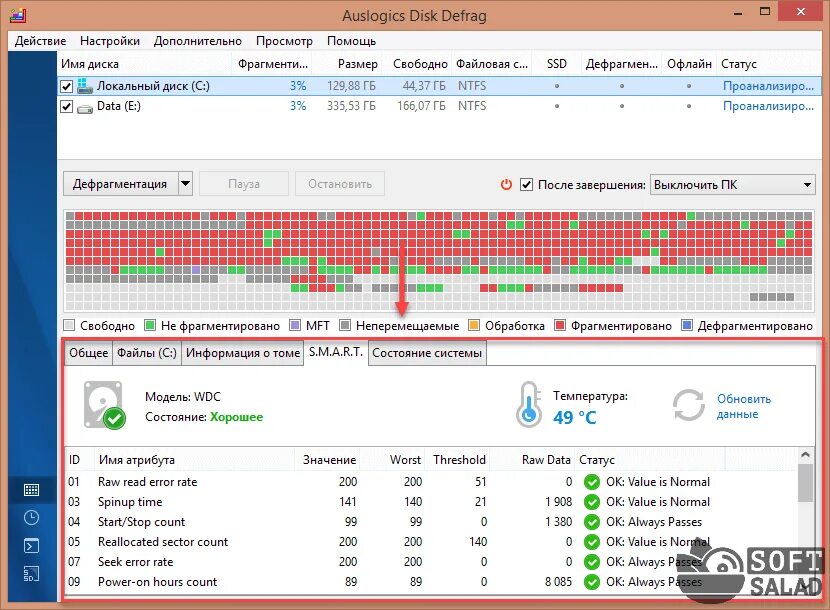Viewport: 830px width, 610px height.
Task: Click the Имя атрибута column header
Action: [x=194, y=460]
